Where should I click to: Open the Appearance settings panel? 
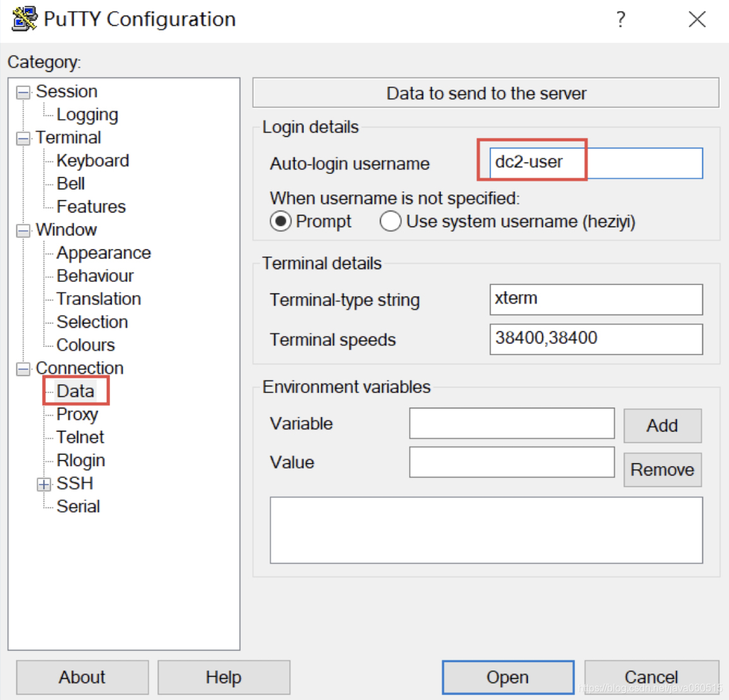click(x=104, y=253)
